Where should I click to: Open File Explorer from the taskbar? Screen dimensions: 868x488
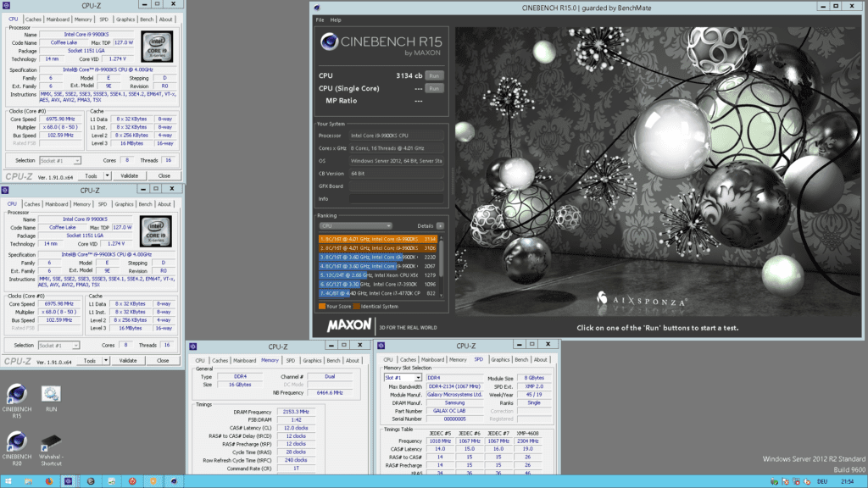pyautogui.click(x=28, y=481)
